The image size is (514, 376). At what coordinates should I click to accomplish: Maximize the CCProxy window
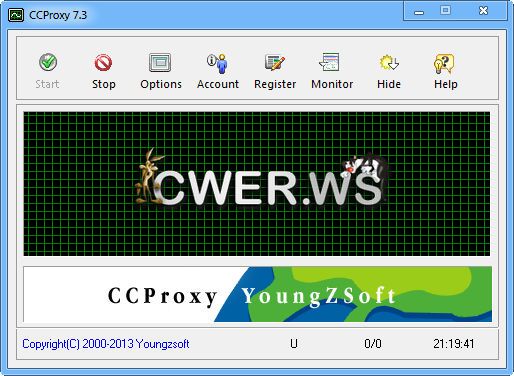pyautogui.click(x=445, y=11)
